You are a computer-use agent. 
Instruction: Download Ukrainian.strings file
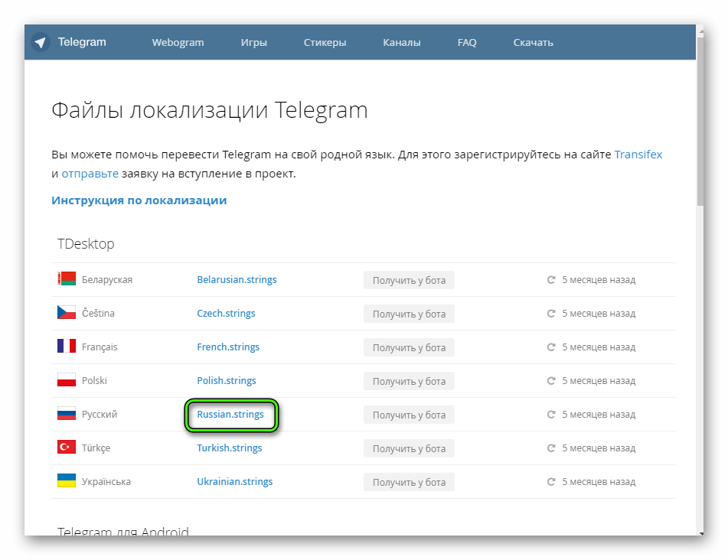(x=234, y=481)
